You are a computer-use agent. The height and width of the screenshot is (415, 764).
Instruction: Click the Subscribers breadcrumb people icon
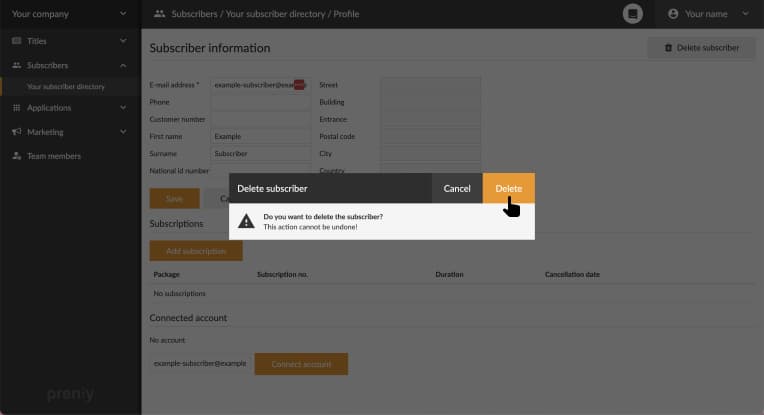click(159, 14)
